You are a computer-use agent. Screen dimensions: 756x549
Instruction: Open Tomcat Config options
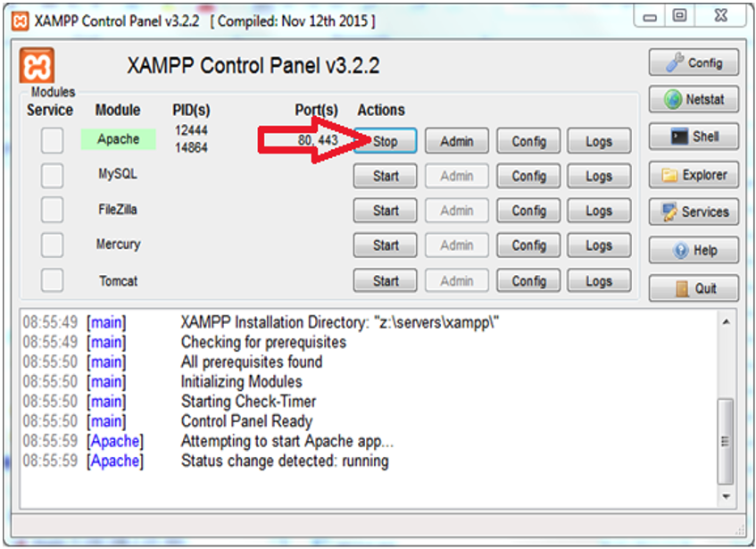pos(528,280)
